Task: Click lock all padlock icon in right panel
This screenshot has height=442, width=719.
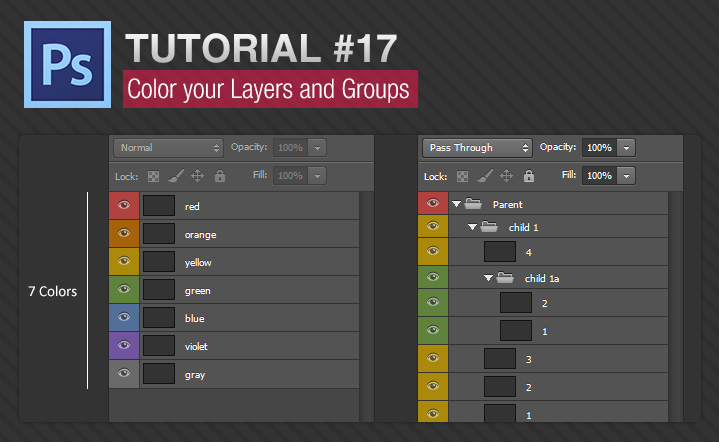Action: pos(528,176)
